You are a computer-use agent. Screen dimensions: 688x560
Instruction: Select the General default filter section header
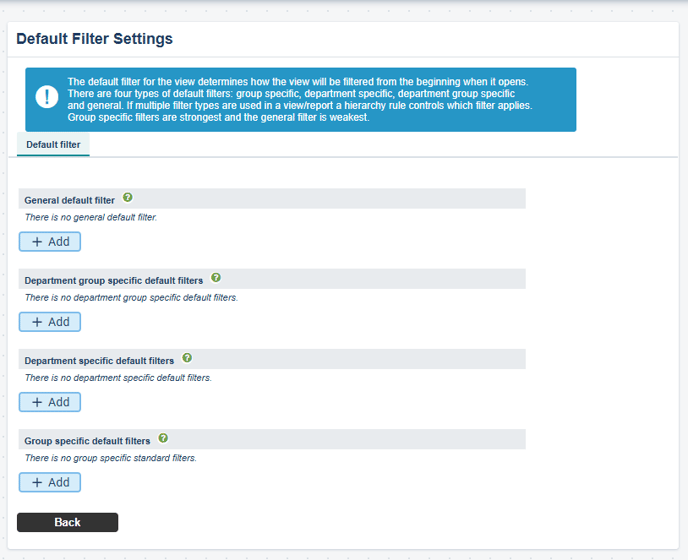tap(70, 200)
